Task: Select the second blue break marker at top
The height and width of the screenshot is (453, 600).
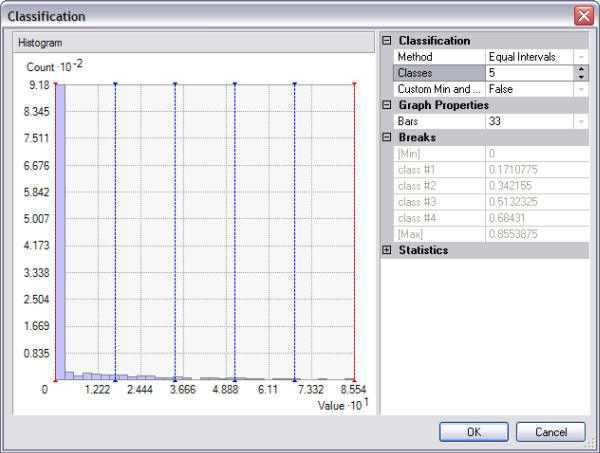Action: click(x=175, y=85)
